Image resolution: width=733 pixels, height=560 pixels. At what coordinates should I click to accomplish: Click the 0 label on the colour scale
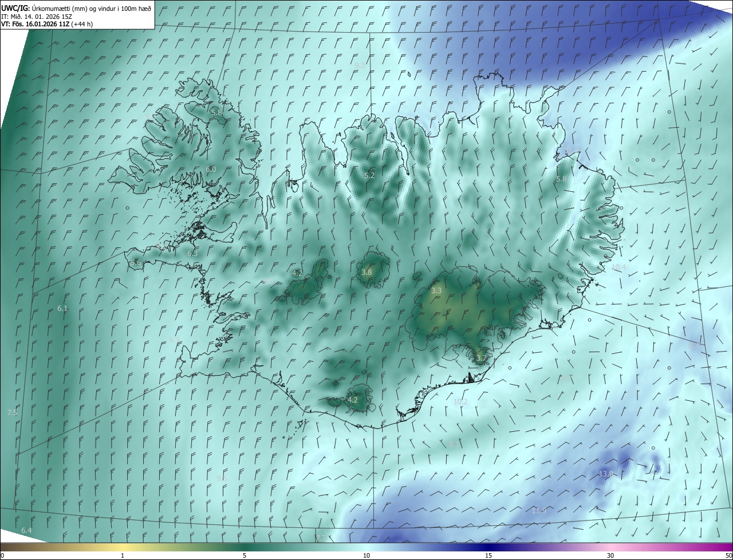click(x=2, y=555)
